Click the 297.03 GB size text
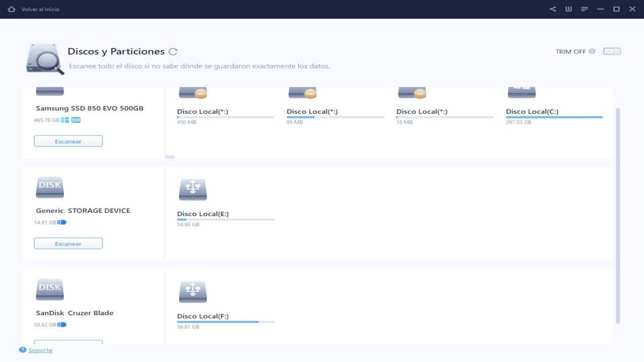 [x=519, y=122]
